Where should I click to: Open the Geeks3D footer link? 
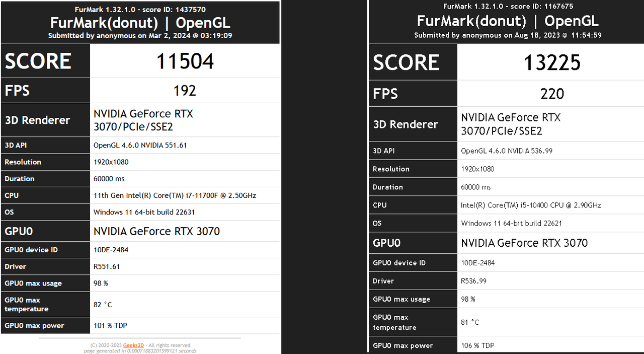coord(133,345)
